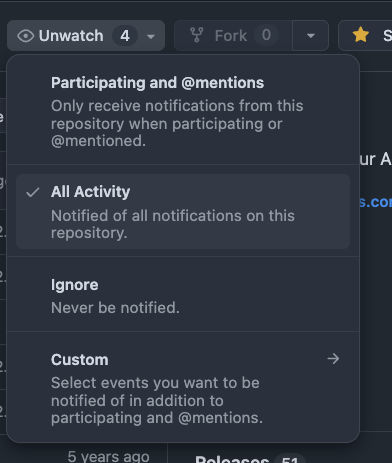Open the dropdown arrow beside Fork
This screenshot has height=463, width=392.
point(311,36)
